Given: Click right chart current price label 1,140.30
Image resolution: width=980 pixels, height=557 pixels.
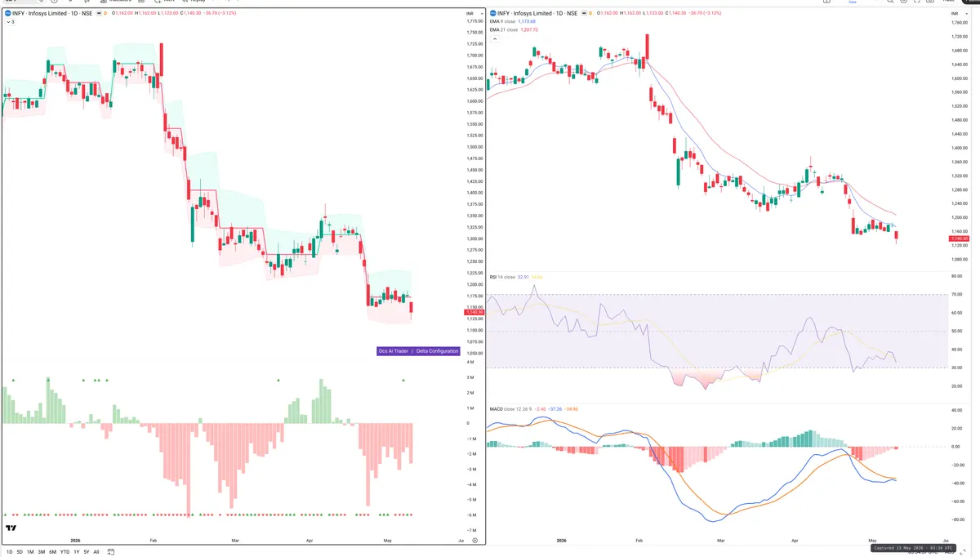Looking at the screenshot, I should (x=959, y=238).
